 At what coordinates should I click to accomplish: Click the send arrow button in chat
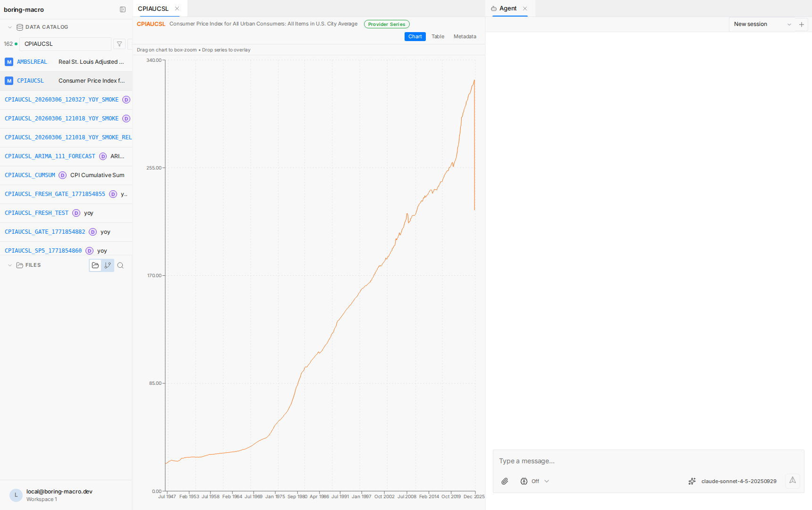[792, 481]
